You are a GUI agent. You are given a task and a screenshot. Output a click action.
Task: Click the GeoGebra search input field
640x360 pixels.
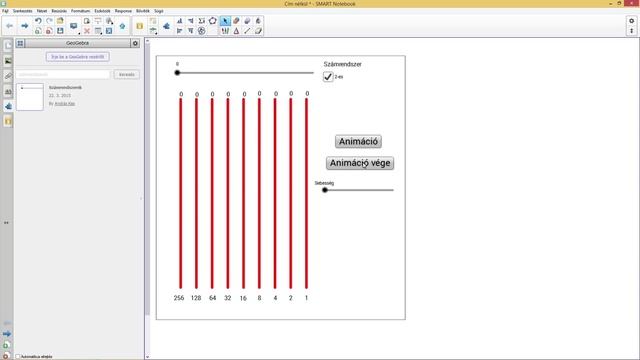(63, 75)
